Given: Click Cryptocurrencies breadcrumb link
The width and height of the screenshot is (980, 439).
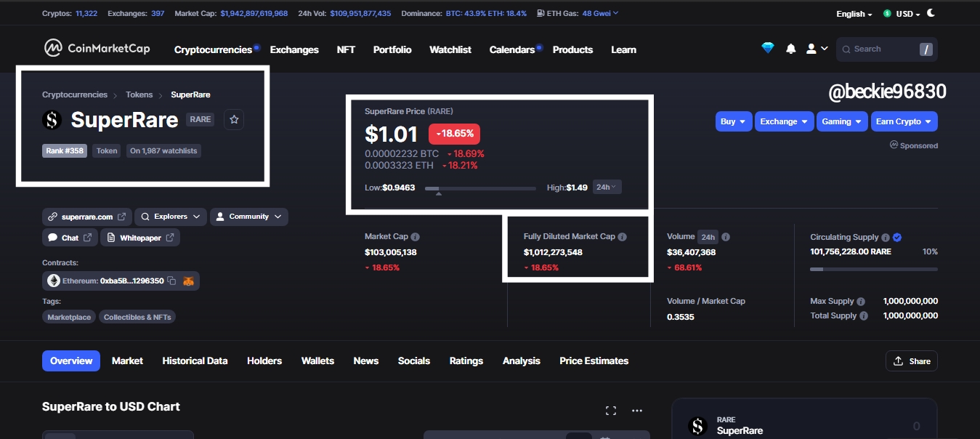Looking at the screenshot, I should [x=75, y=94].
